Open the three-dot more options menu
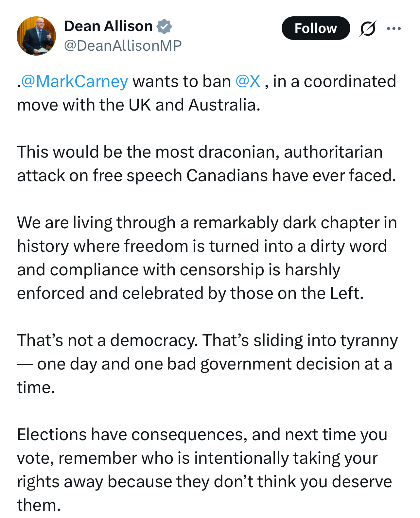The height and width of the screenshot is (518, 420). [394, 28]
